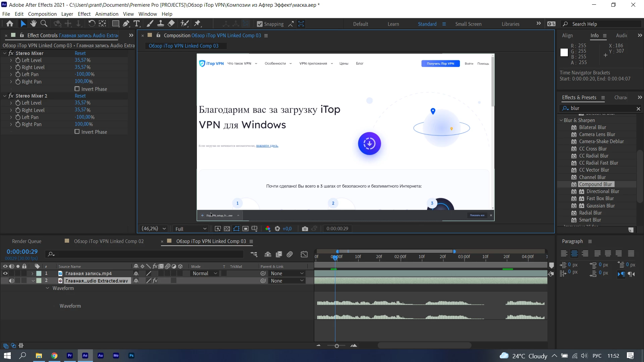This screenshot has width=644, height=362.
Task: Open the Animation menu
Action: click(107, 14)
